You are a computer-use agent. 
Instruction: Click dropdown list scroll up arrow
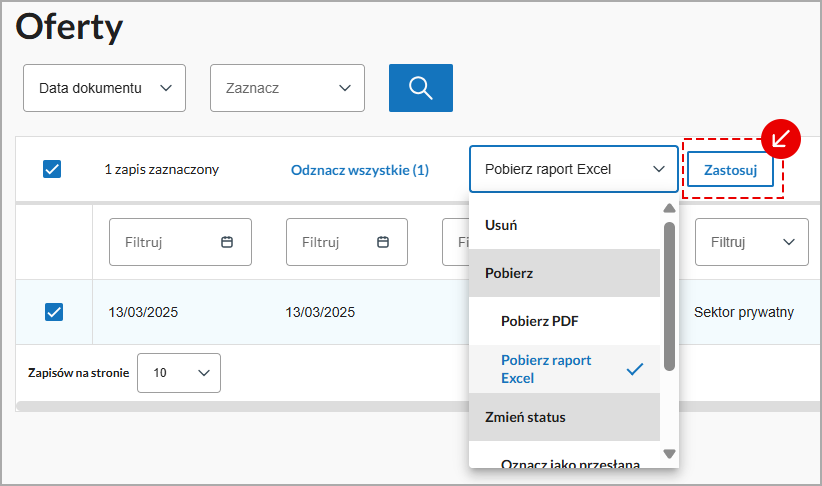point(669,209)
